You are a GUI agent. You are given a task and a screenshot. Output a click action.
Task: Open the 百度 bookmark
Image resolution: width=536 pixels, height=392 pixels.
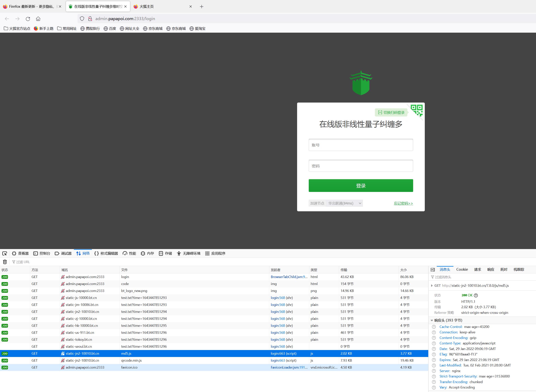110,28
